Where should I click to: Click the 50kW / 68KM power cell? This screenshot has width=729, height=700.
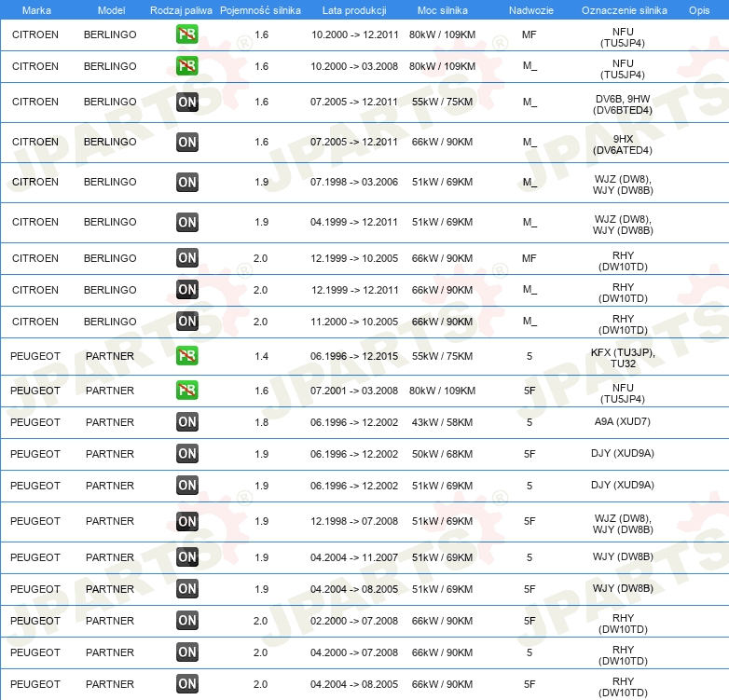[x=442, y=454]
